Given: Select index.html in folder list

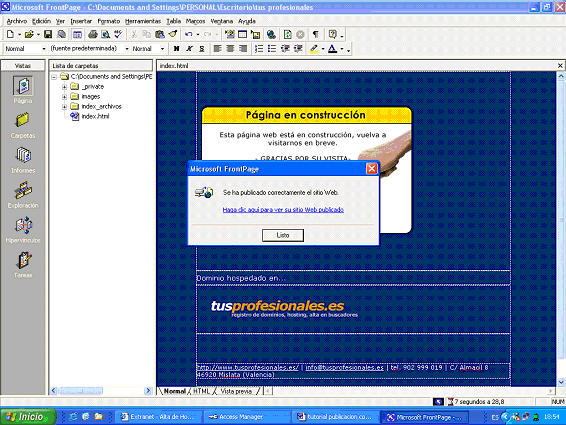Looking at the screenshot, I should [95, 116].
